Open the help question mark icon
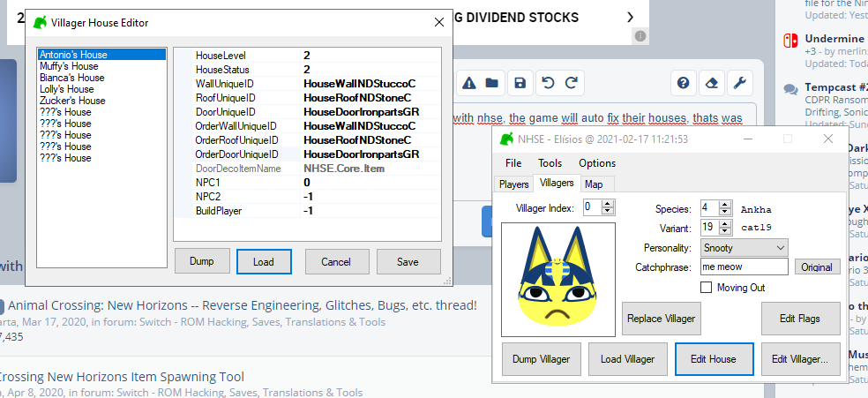The height and width of the screenshot is (398, 868). click(x=683, y=83)
